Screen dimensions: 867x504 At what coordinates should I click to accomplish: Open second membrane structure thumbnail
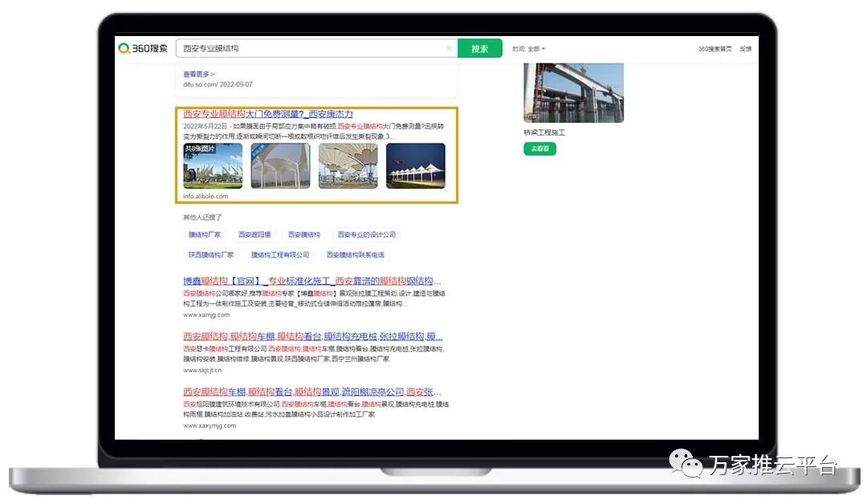pyautogui.click(x=280, y=165)
